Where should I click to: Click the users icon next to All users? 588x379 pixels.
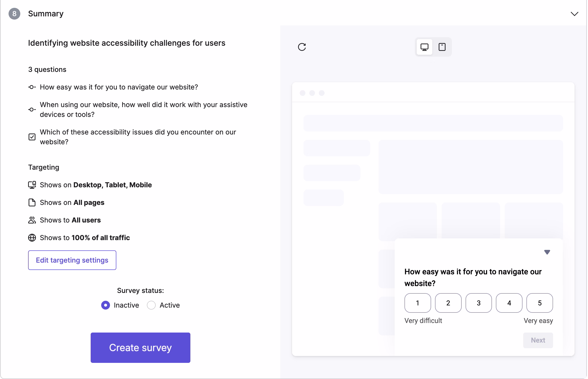pos(32,220)
